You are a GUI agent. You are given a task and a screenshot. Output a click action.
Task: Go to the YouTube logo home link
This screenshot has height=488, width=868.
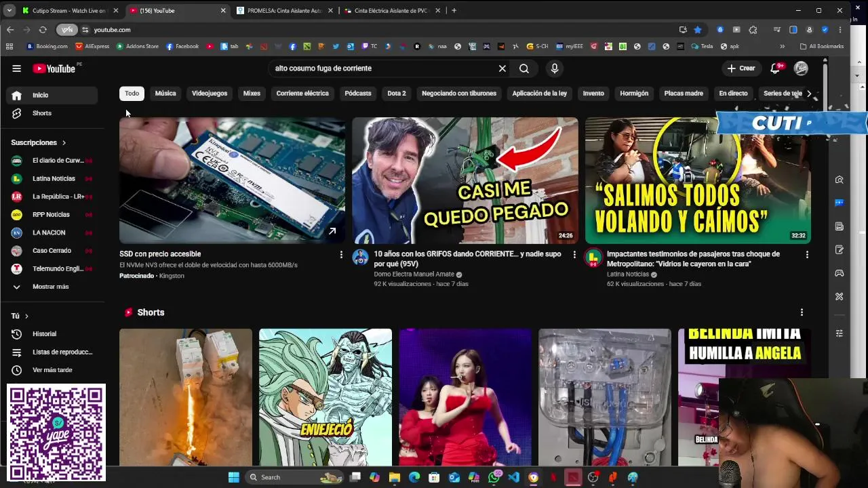click(x=54, y=68)
